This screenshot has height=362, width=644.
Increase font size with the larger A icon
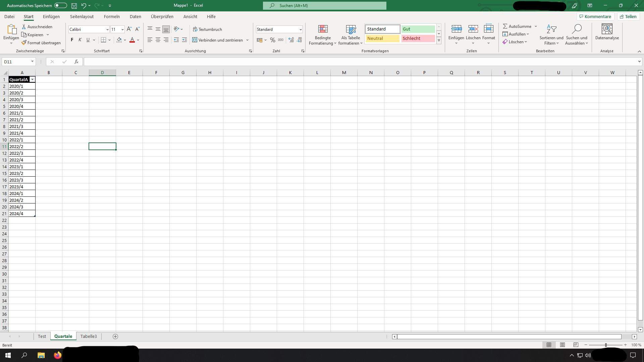129,29
